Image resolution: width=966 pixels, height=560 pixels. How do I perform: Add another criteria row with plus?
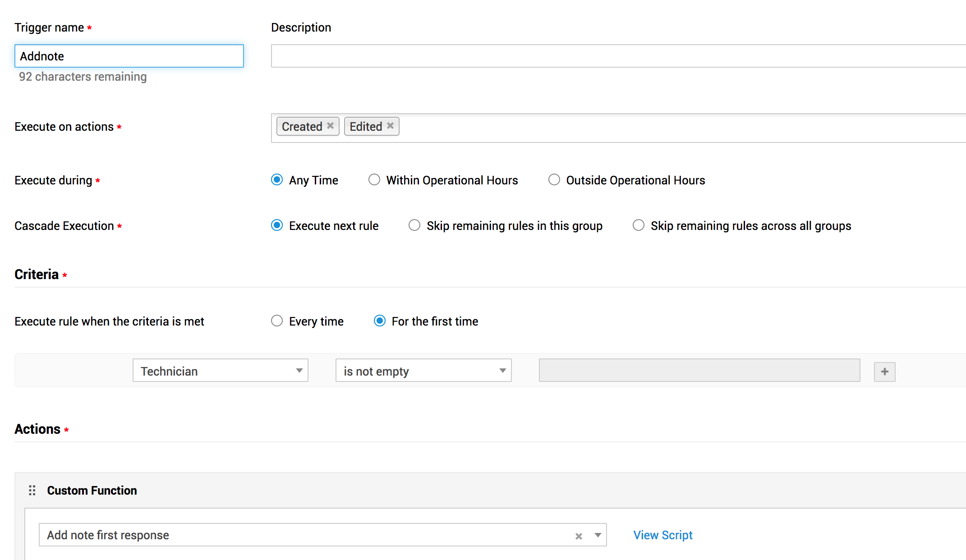pos(884,372)
